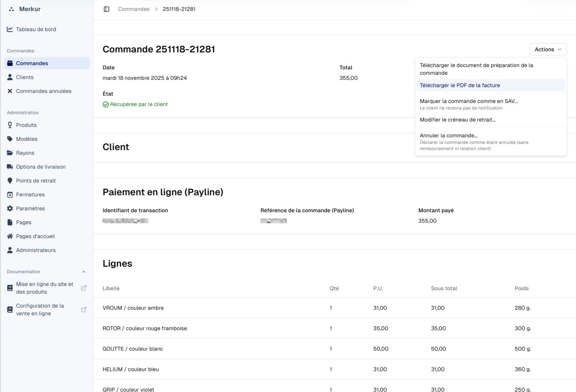Click the Points de retrait pin icon

(x=10, y=181)
